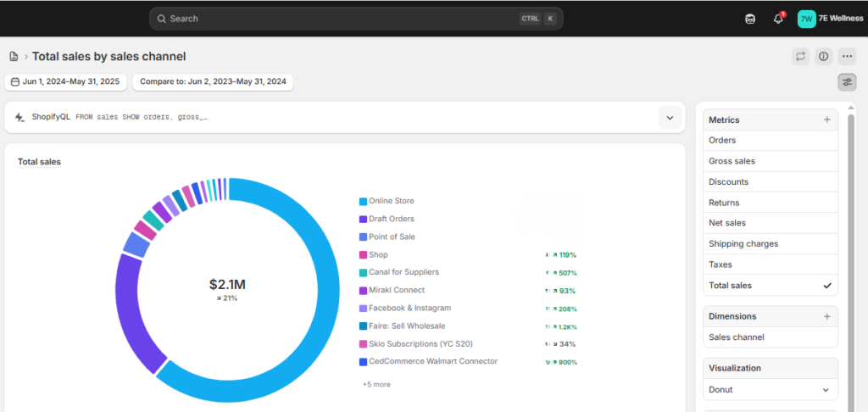Toggle the report settings panel icon
868x412 pixels.
coord(847,82)
